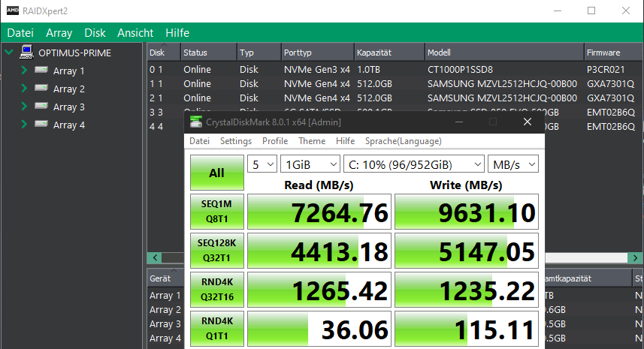Sort disk list by Porttyp column
Screen dimensions: 644x349
click(x=317, y=53)
